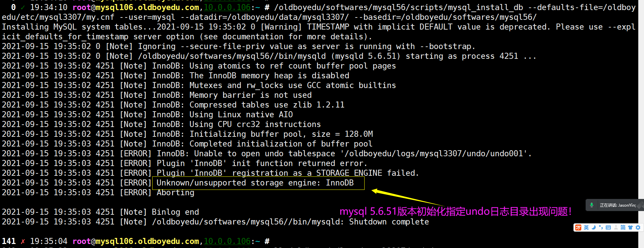Click the 10.0.0.106 link in the bottom prompt
Image resolution: width=644 pixels, height=248 pixels.
(x=227, y=241)
